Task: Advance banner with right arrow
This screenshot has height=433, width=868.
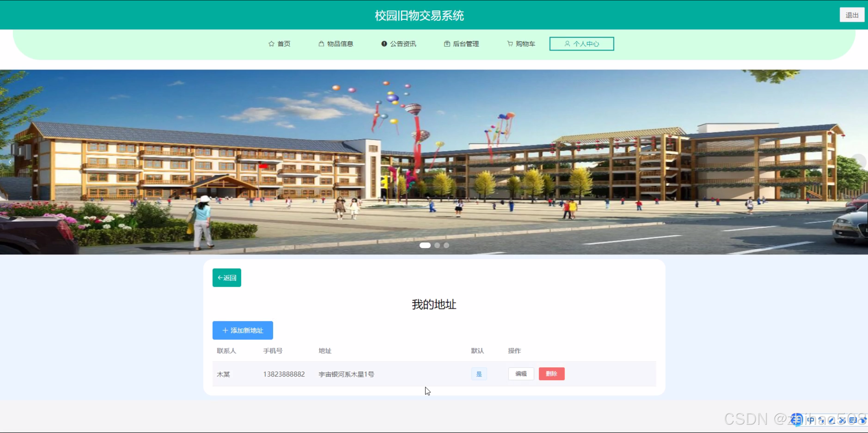Action: (x=859, y=162)
